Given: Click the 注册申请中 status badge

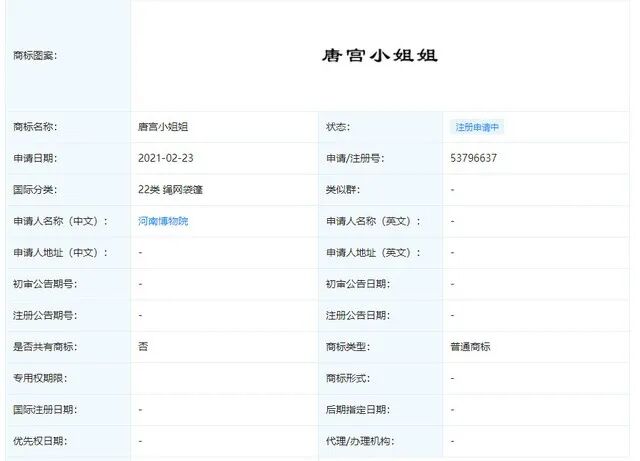Looking at the screenshot, I should [477, 127].
